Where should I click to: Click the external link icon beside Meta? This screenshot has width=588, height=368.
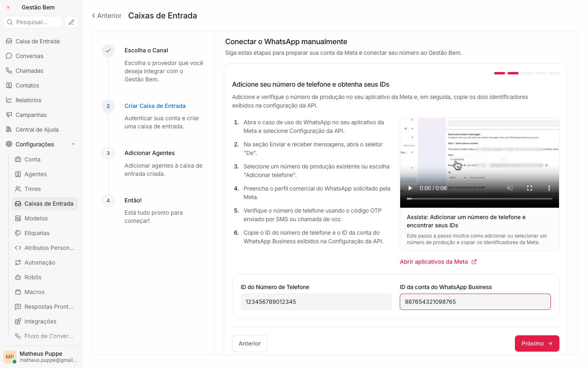pos(474,262)
